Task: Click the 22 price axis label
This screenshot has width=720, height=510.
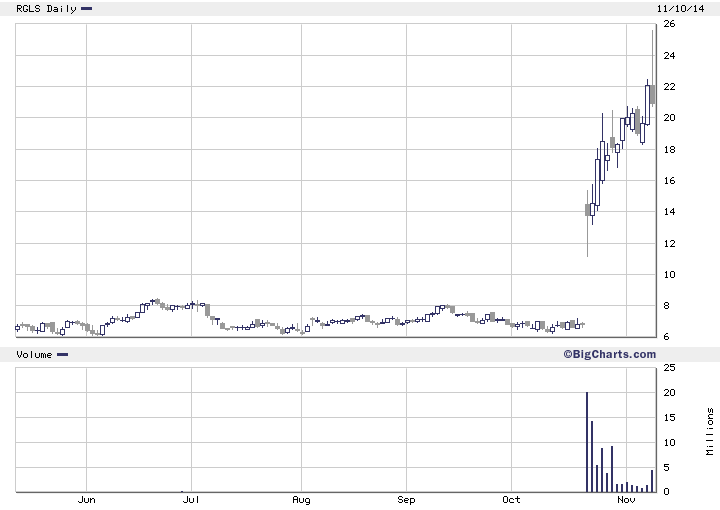Action: click(x=669, y=87)
